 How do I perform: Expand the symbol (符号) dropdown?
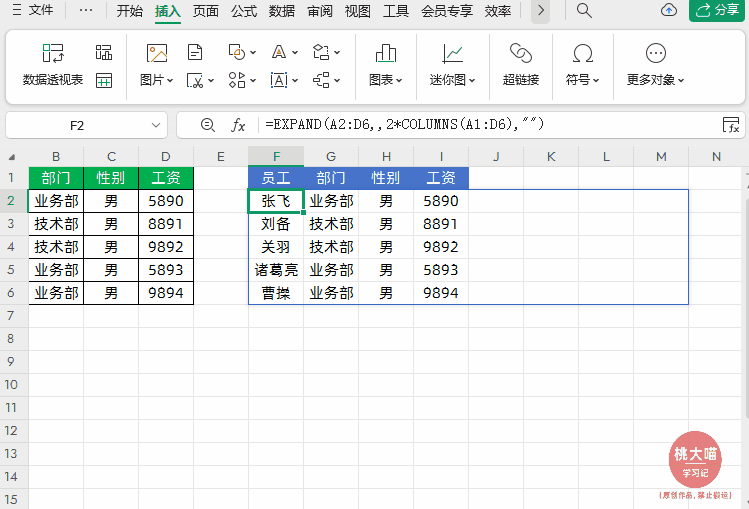coord(582,80)
